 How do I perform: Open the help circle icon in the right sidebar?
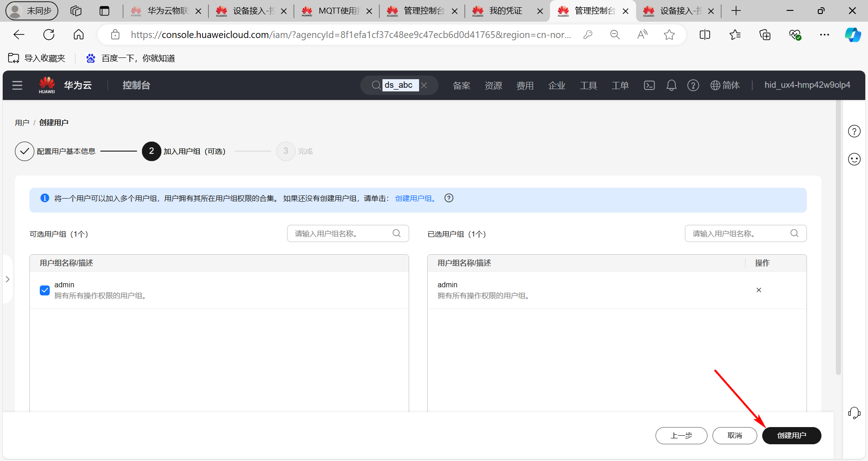point(854,131)
